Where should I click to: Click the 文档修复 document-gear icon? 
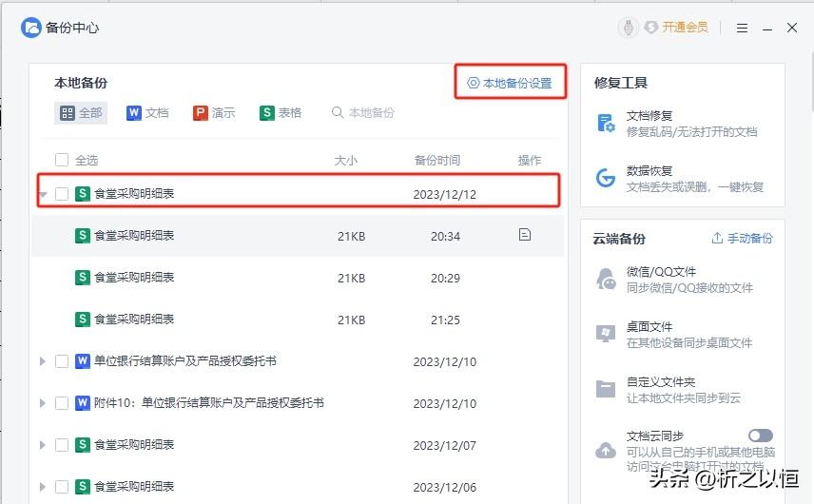(606, 124)
